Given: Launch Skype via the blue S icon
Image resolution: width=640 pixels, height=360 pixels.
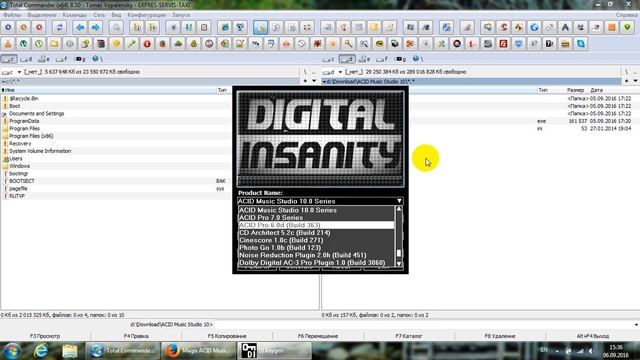Looking at the screenshot, I should click(581, 44).
